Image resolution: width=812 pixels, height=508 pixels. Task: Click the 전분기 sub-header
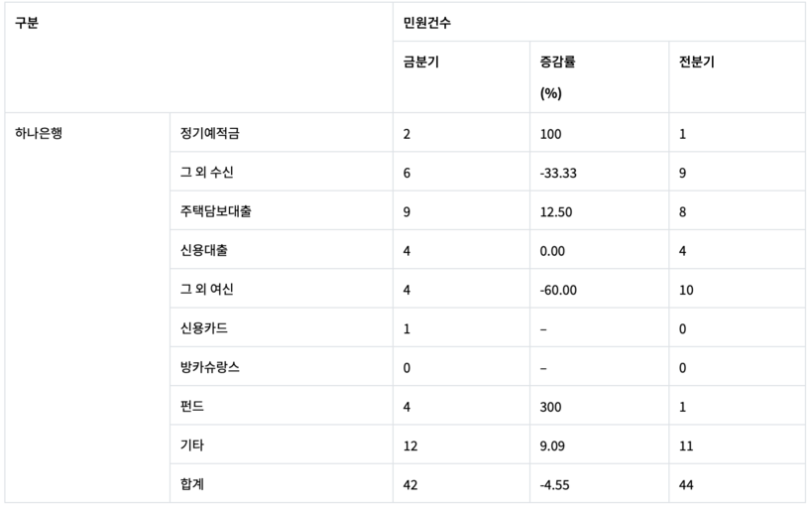(x=697, y=62)
